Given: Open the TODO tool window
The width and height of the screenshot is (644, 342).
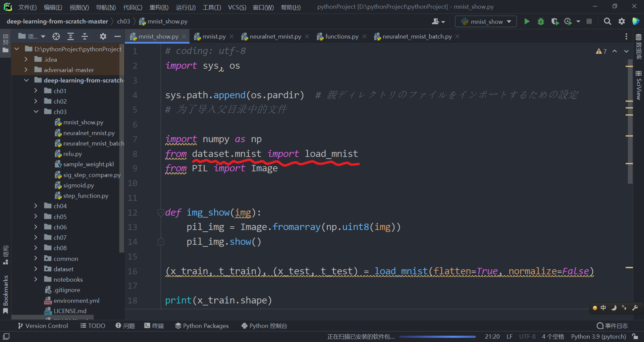Looking at the screenshot, I should 93,326.
